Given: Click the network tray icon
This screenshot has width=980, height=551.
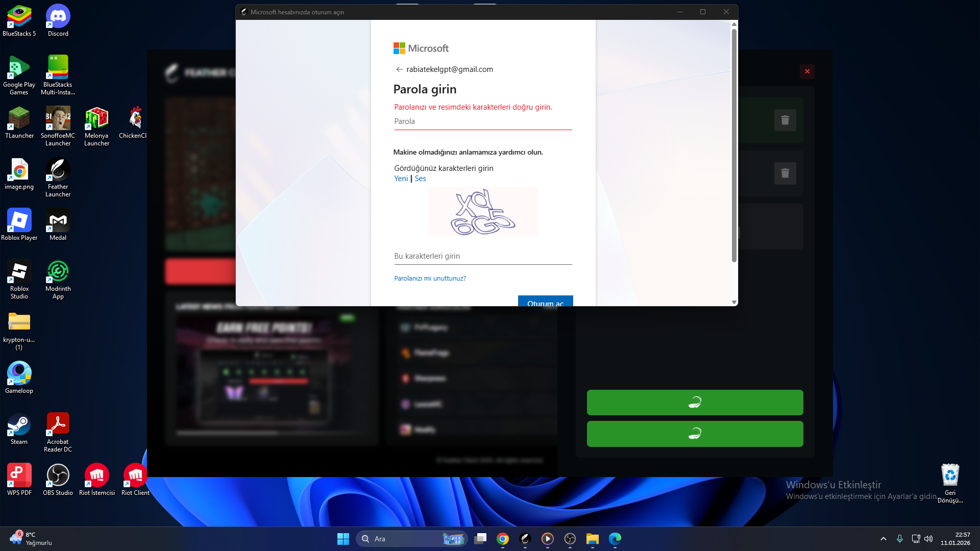Looking at the screenshot, I should point(916,539).
